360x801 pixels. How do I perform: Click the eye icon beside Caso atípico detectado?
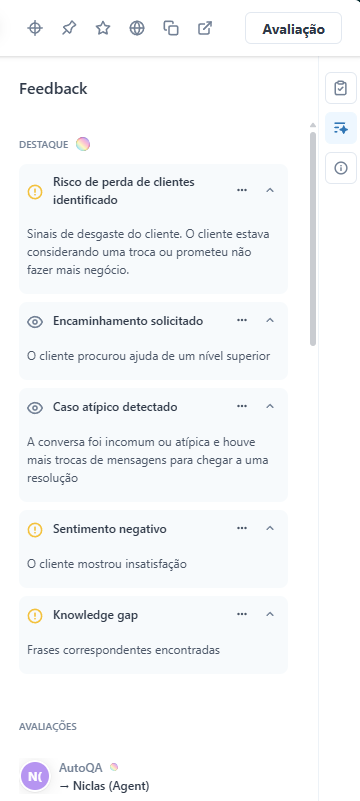(x=35, y=408)
